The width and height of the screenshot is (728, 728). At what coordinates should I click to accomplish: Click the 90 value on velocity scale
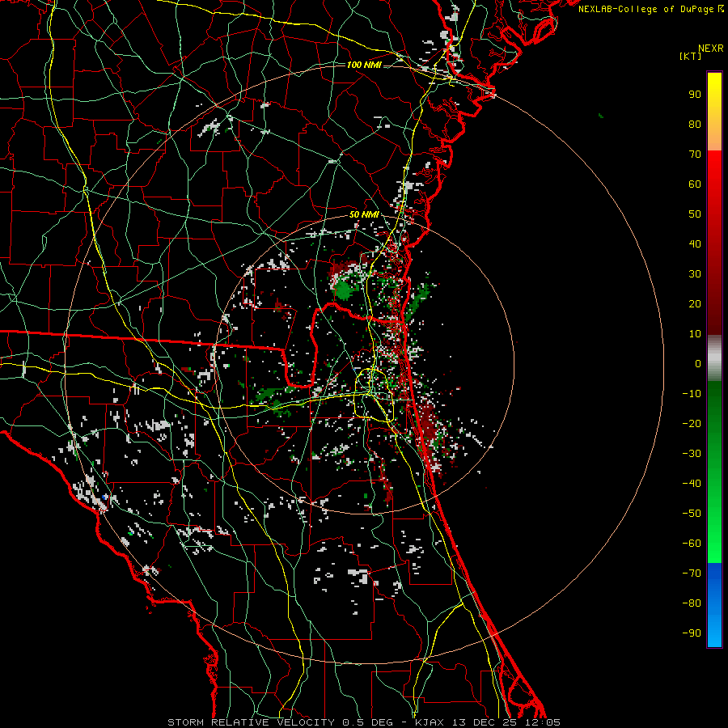pos(695,95)
